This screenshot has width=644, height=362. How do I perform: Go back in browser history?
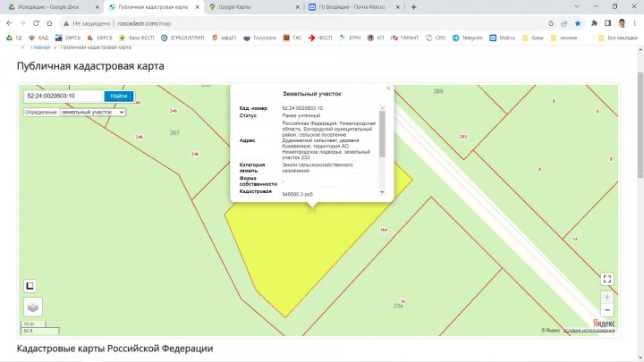tap(9, 23)
